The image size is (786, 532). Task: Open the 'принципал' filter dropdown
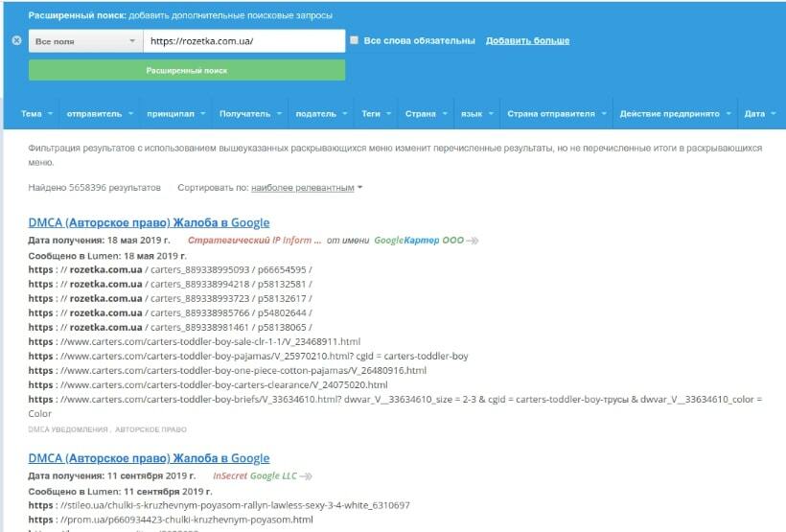(x=176, y=114)
